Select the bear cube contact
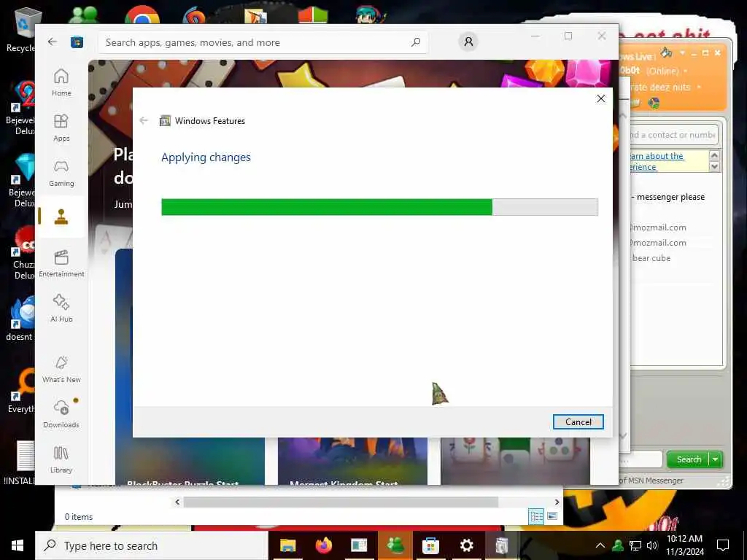The height and width of the screenshot is (560, 747). click(651, 258)
